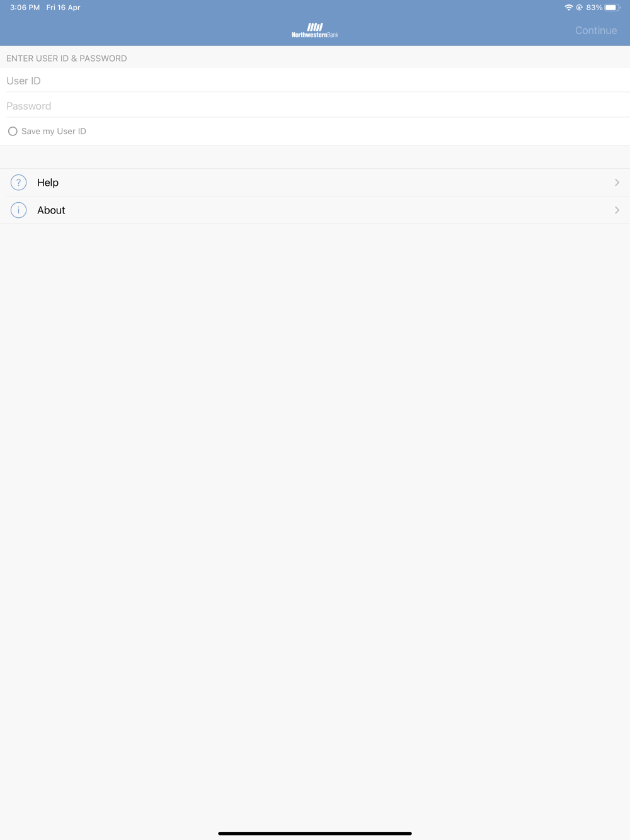Tap the Fri 16 Apr date
Viewport: 630px width, 840px height.
point(63,8)
